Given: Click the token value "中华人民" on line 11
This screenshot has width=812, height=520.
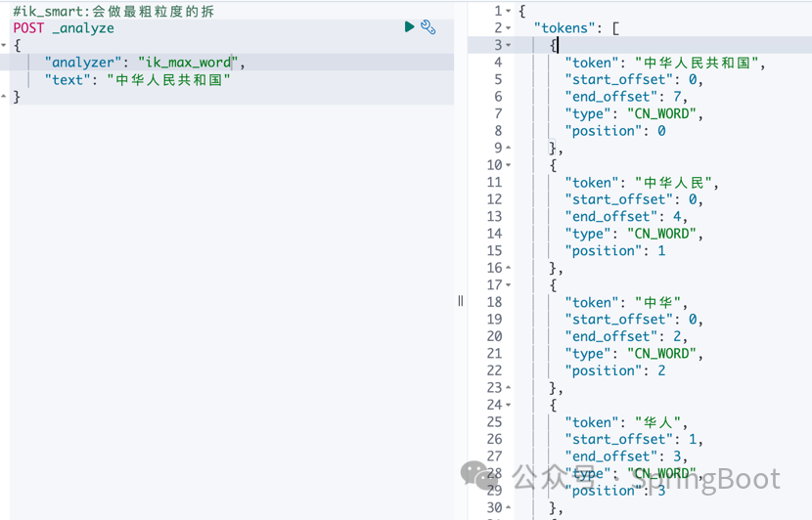Looking at the screenshot, I should click(674, 182).
